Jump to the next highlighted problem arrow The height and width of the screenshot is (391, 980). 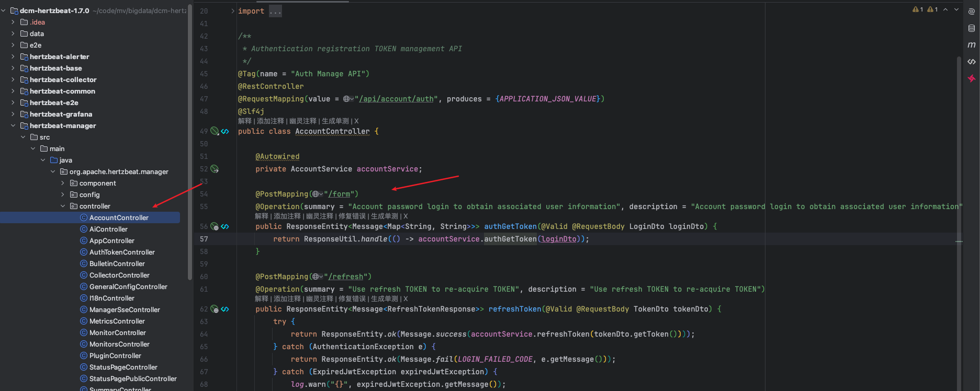point(956,9)
